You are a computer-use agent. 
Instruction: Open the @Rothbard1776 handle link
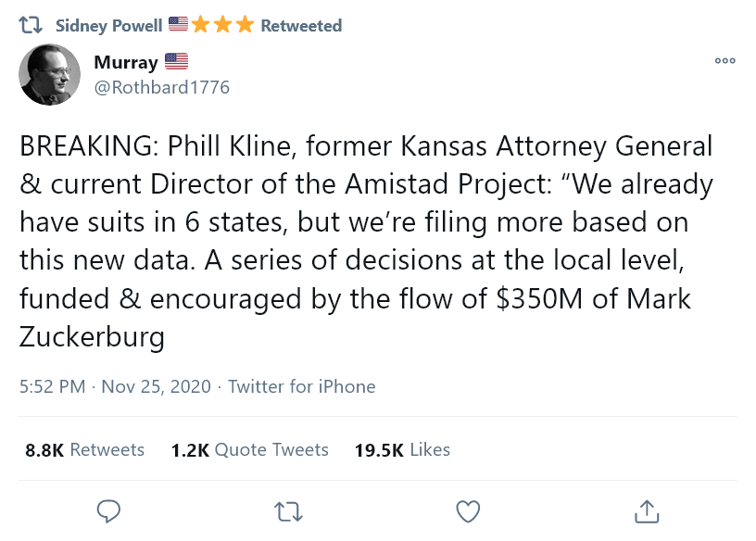[x=161, y=87]
